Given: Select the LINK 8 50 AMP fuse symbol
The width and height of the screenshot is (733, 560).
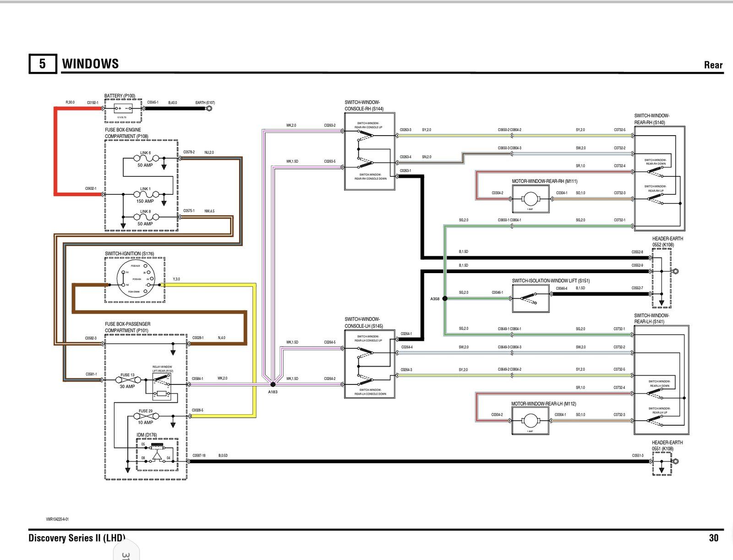Looking at the screenshot, I should tap(146, 217).
